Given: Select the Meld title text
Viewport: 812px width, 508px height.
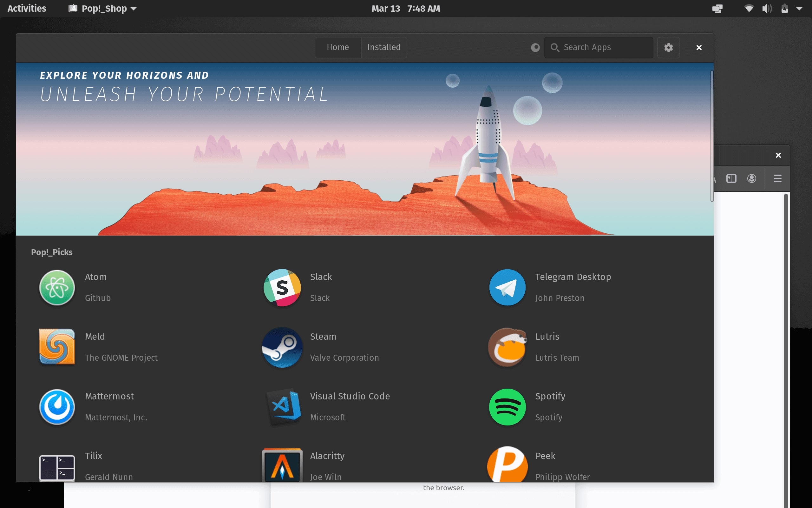Looking at the screenshot, I should 95,337.
